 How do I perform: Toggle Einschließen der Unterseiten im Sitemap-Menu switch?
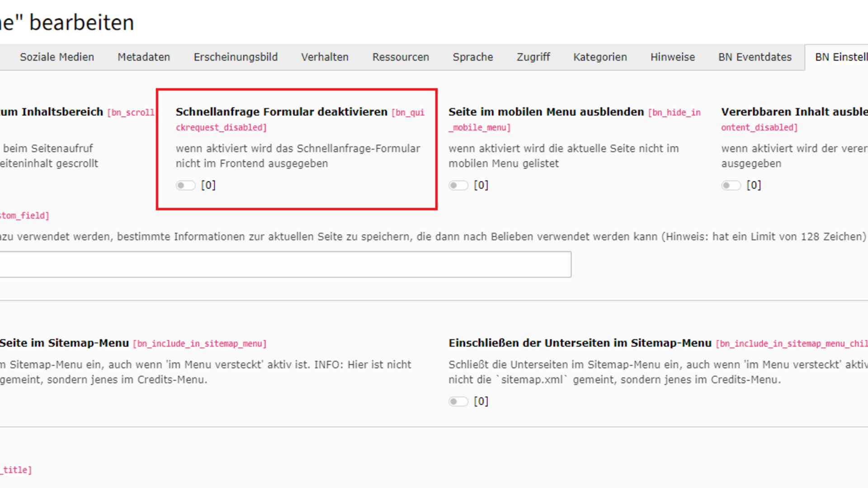[x=458, y=401]
